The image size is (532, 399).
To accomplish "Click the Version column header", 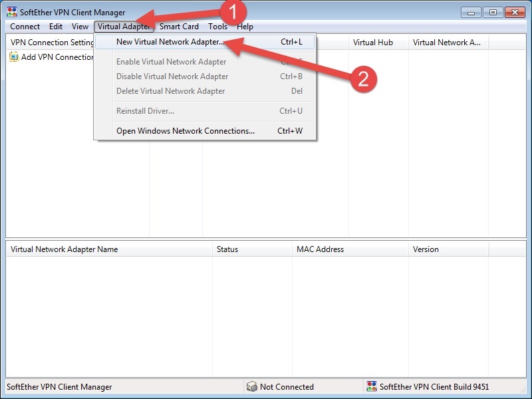I will click(x=448, y=249).
